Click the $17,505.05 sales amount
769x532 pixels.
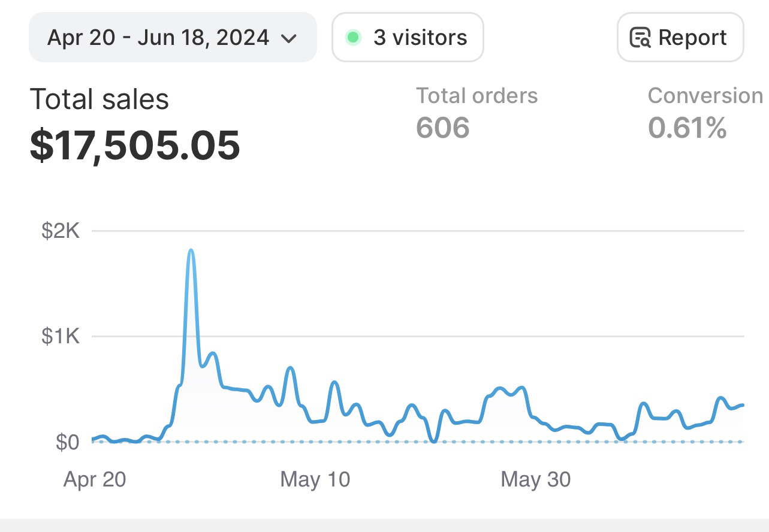pos(135,145)
